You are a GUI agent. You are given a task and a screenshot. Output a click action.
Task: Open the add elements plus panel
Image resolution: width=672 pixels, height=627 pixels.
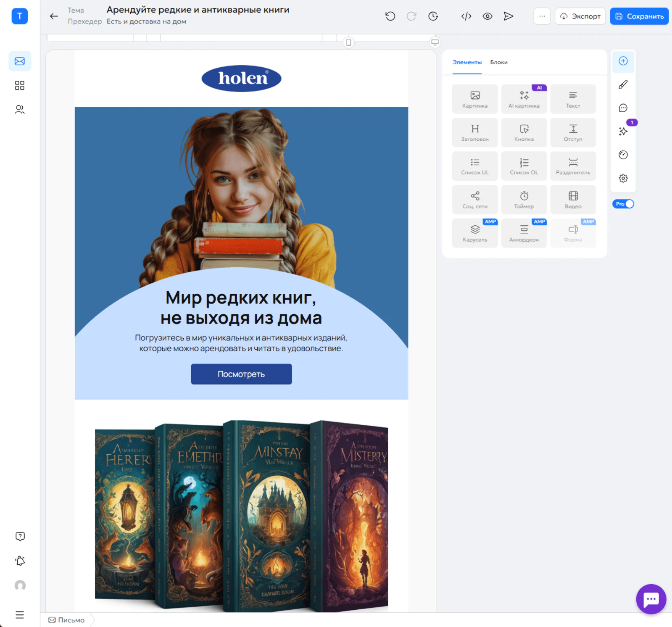pyautogui.click(x=623, y=61)
